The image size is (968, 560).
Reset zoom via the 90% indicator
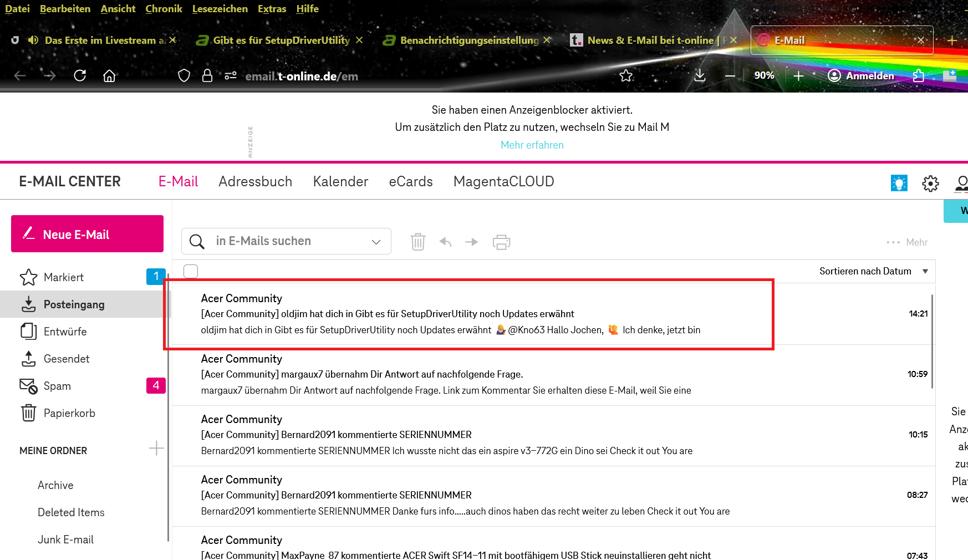[x=764, y=75]
